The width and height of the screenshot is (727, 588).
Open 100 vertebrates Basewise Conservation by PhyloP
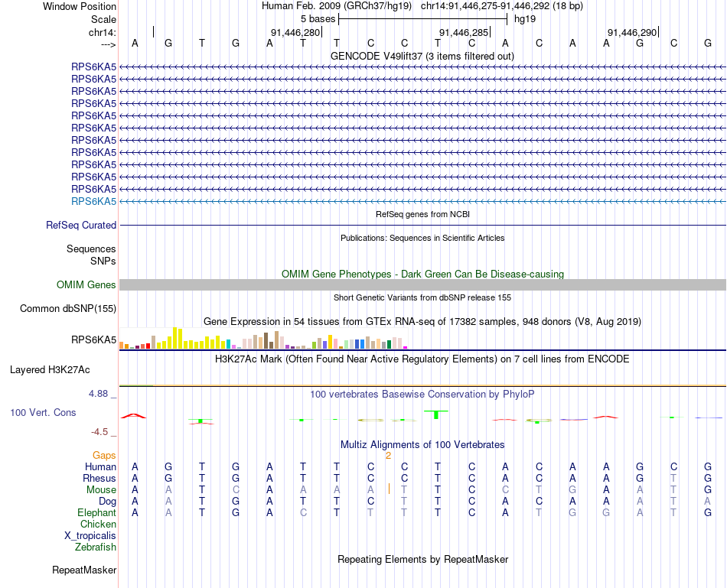point(422,394)
